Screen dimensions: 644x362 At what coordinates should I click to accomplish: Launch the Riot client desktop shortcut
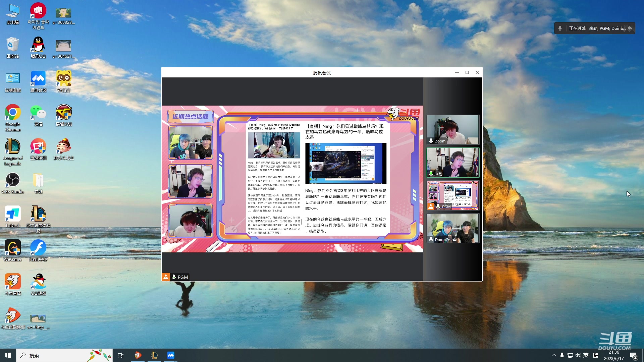[38, 16]
